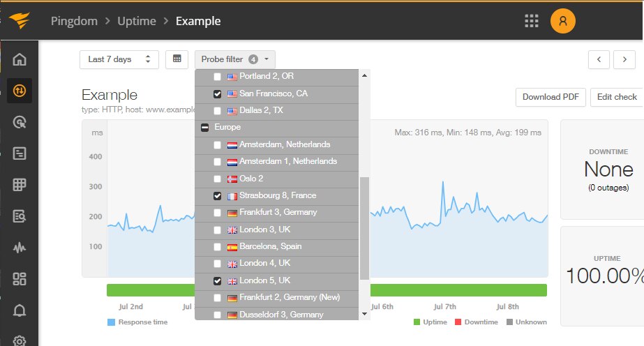
Task: Check the London 4, UK probe
Action: click(217, 264)
